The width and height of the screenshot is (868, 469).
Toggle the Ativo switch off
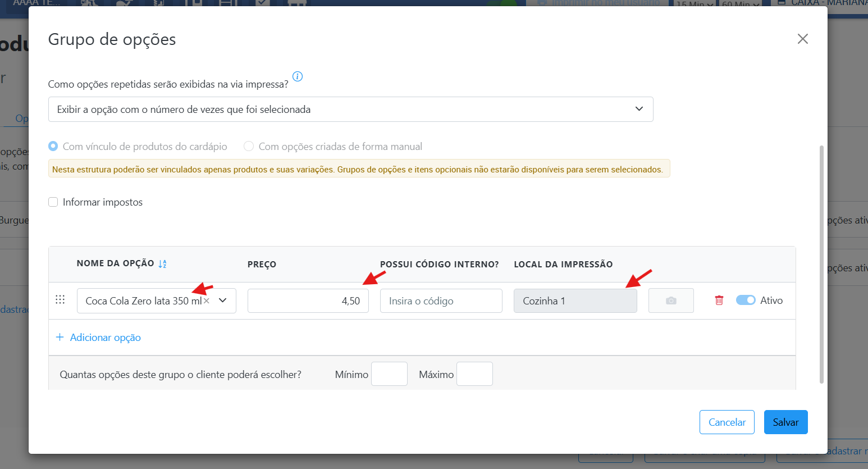tap(745, 300)
